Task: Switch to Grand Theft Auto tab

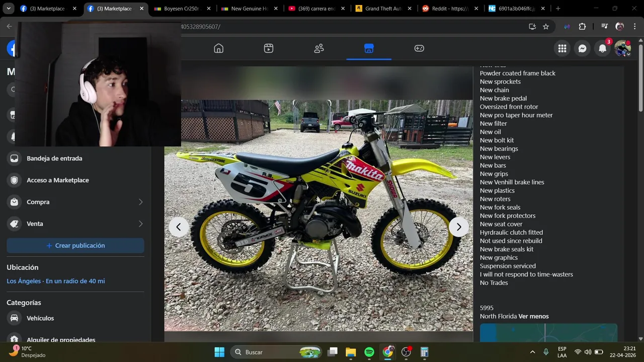Action: click(x=384, y=9)
